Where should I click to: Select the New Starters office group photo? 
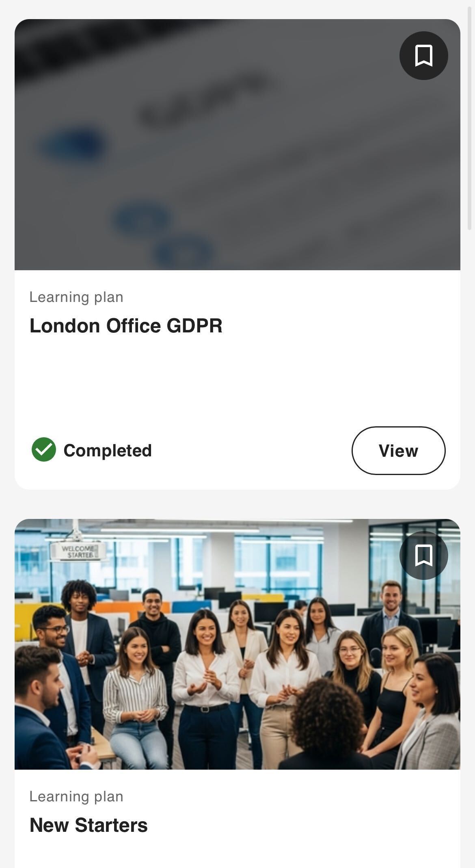tap(237, 644)
